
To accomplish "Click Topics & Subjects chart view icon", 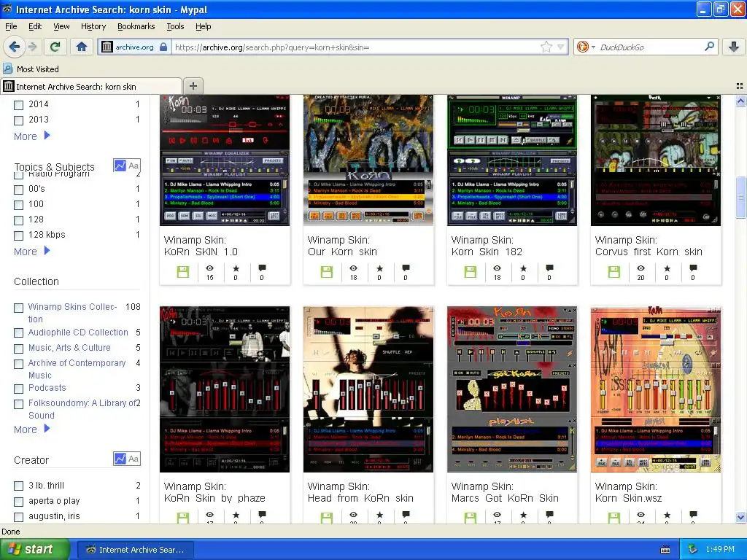I will coord(120,166).
